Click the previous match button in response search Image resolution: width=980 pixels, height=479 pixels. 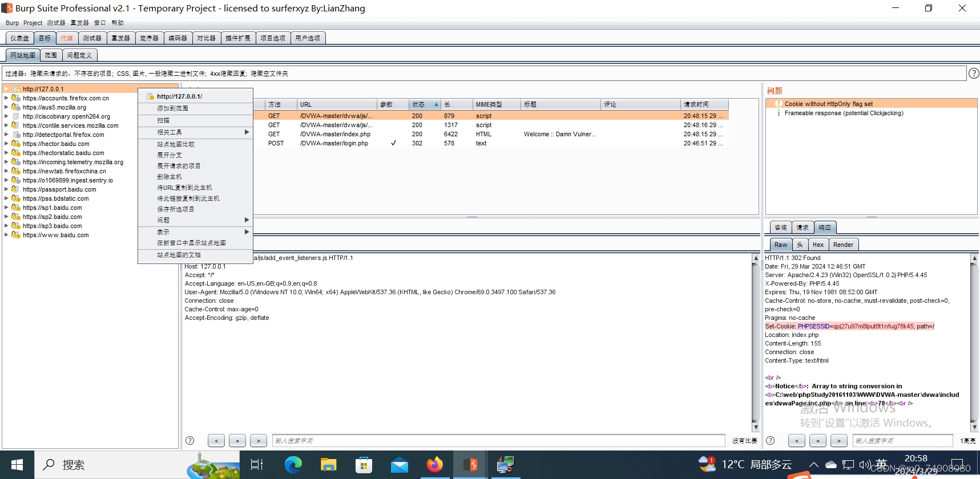coord(797,440)
